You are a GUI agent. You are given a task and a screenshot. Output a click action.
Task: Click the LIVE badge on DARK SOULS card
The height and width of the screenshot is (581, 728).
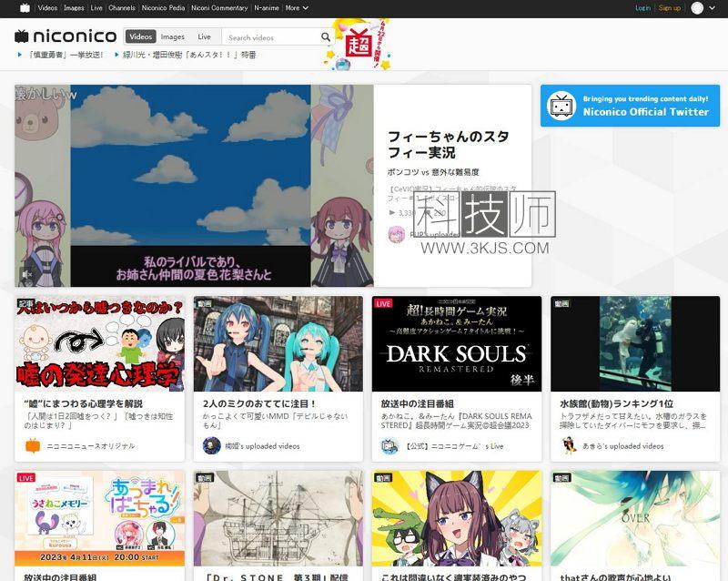tap(383, 303)
